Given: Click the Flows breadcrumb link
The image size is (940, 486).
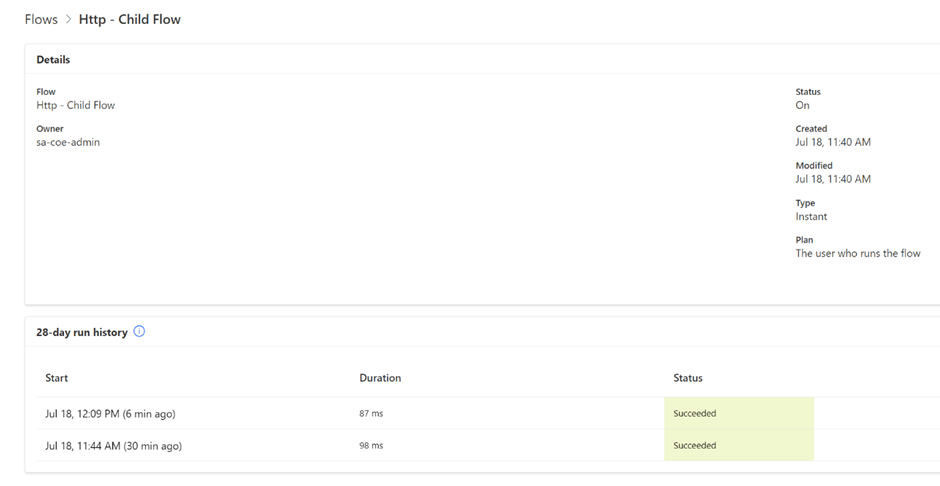Looking at the screenshot, I should 41,19.
